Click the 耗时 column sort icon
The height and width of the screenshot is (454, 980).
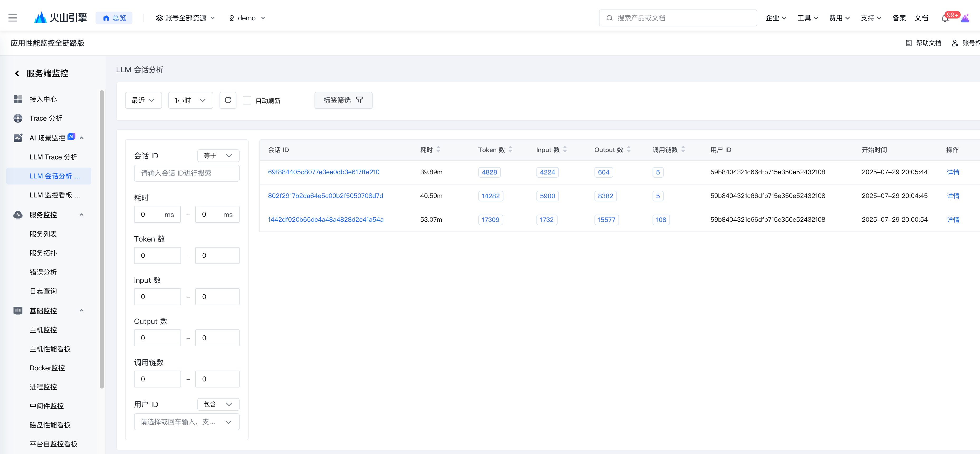pyautogui.click(x=438, y=150)
